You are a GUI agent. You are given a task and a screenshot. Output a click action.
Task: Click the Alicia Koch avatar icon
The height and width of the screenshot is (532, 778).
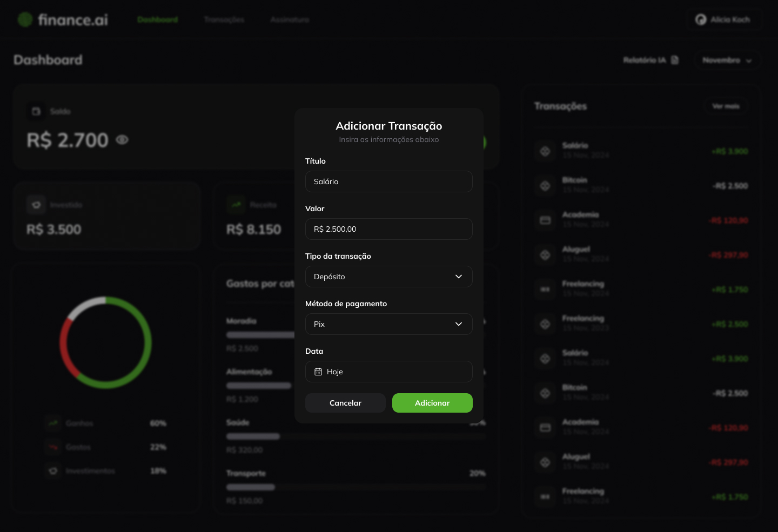coord(701,19)
